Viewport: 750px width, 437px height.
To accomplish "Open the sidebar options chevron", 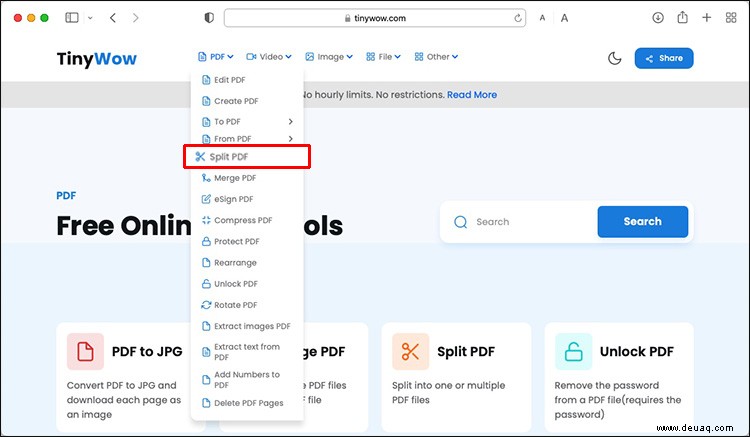I will 90,18.
